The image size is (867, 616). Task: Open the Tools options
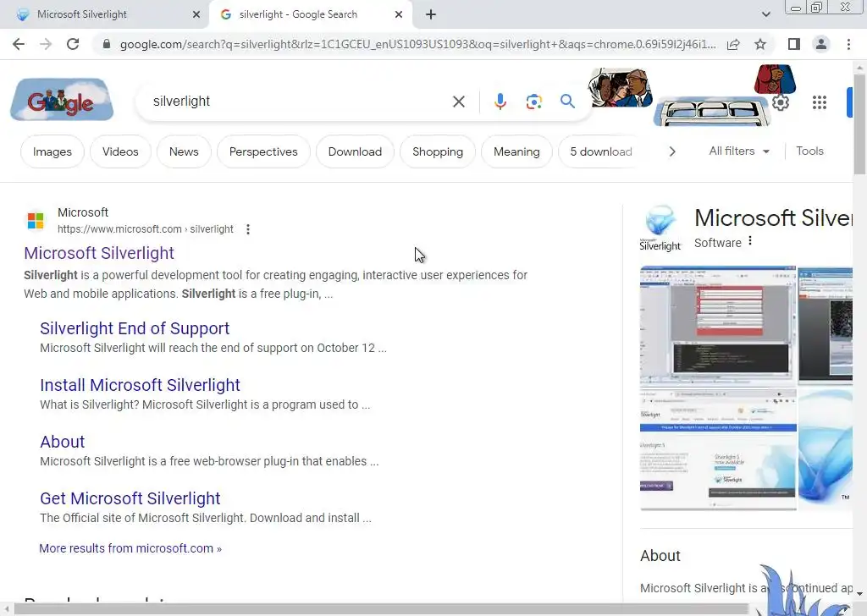[x=809, y=151]
